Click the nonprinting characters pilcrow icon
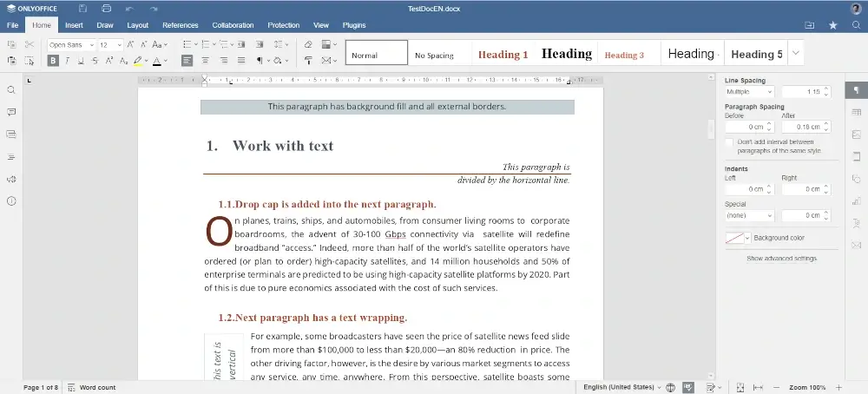Screen dimensions: 868x394 pyautogui.click(x=259, y=61)
